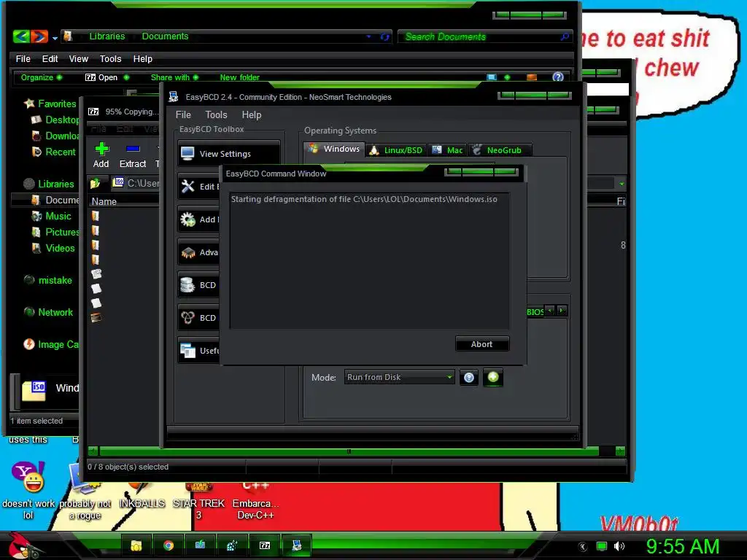Click the 7-Zip up folder icon
Viewport: 747px width, 560px height.
96,183
